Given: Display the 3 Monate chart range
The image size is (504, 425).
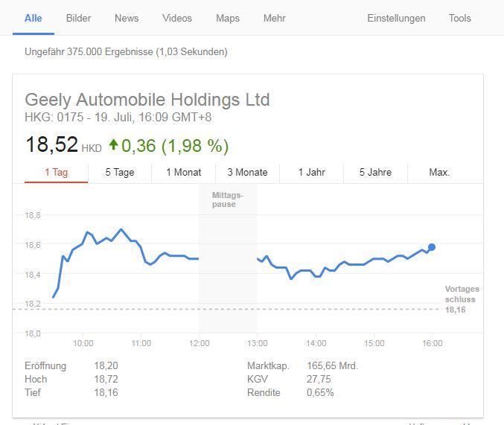Looking at the screenshot, I should [247, 173].
